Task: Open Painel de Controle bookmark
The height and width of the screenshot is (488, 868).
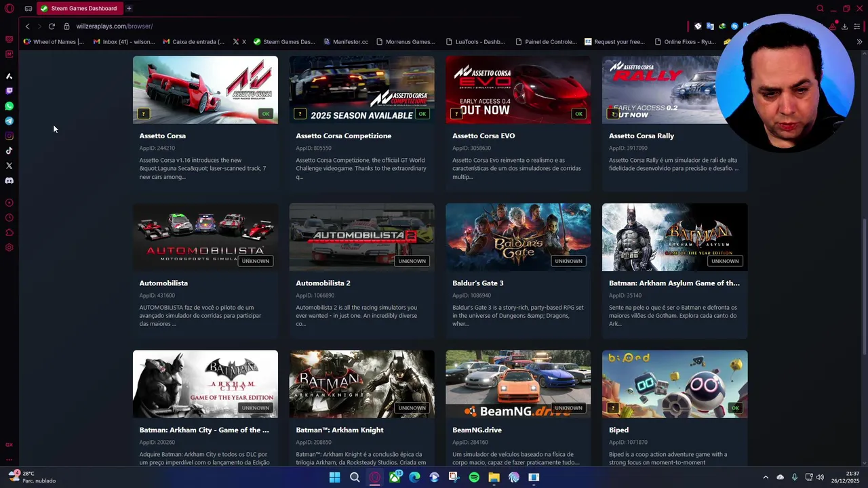Action: [x=545, y=41]
